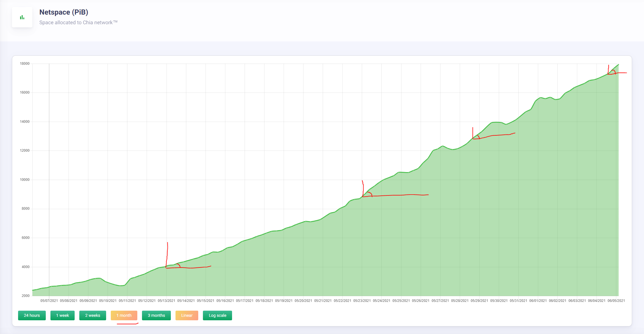Click the 05/29/2021 x-axis date
644x334 pixels.
click(479, 301)
